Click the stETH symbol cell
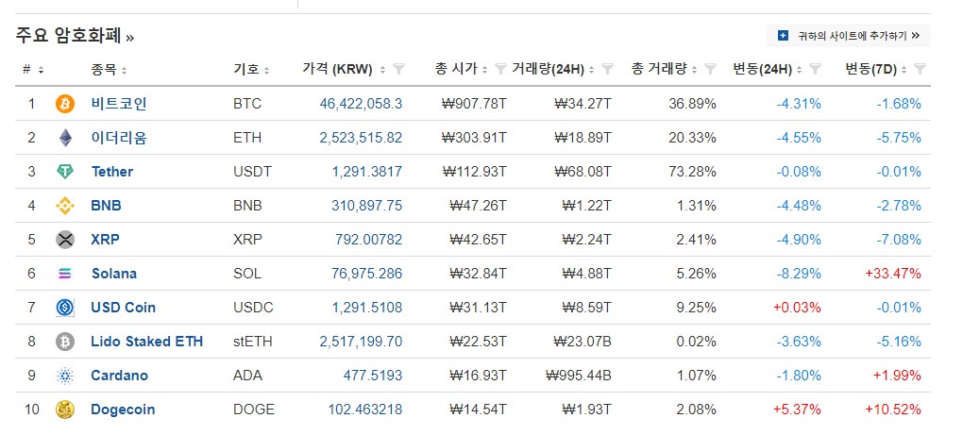The width and height of the screenshot is (980, 435). pos(252,342)
